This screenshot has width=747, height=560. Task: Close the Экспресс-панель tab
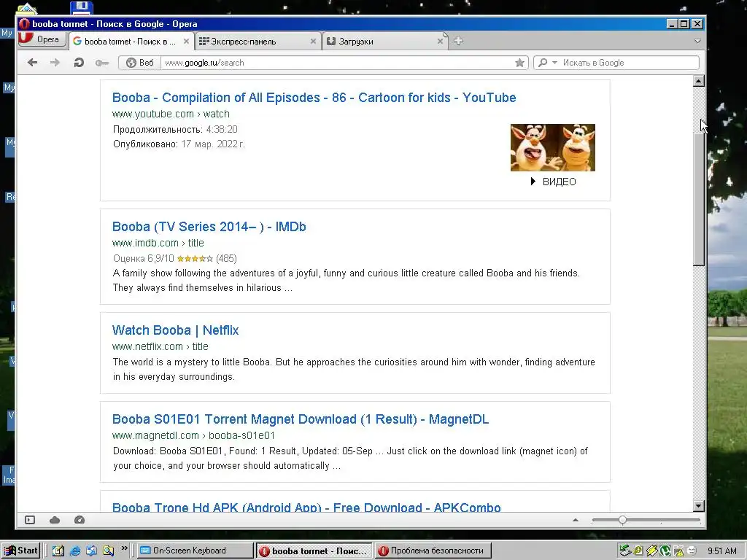point(313,42)
